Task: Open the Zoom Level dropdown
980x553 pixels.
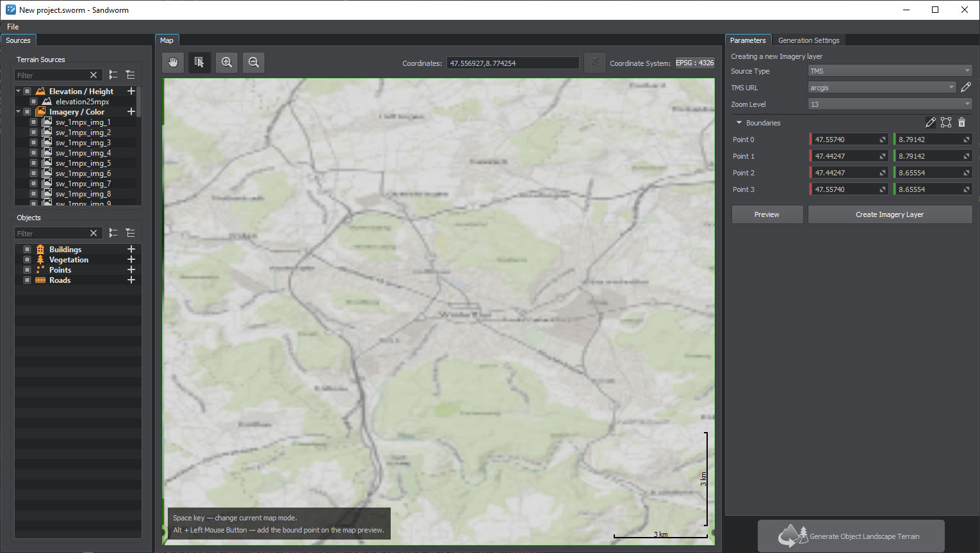Action: 890,104
